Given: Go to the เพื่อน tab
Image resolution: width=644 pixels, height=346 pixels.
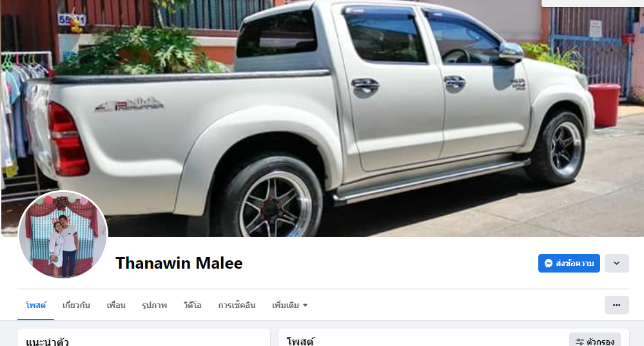Looking at the screenshot, I should [x=116, y=305].
